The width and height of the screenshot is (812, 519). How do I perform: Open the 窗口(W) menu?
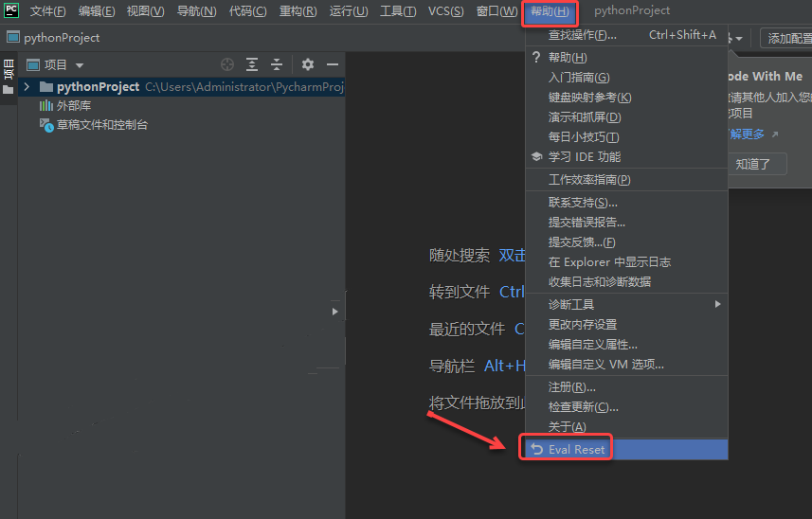496,10
